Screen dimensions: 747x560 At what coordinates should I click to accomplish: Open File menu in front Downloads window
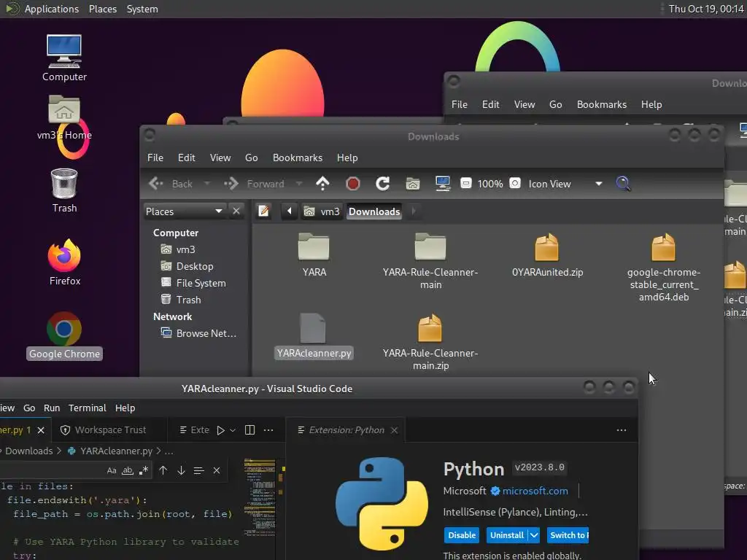pyautogui.click(x=155, y=157)
